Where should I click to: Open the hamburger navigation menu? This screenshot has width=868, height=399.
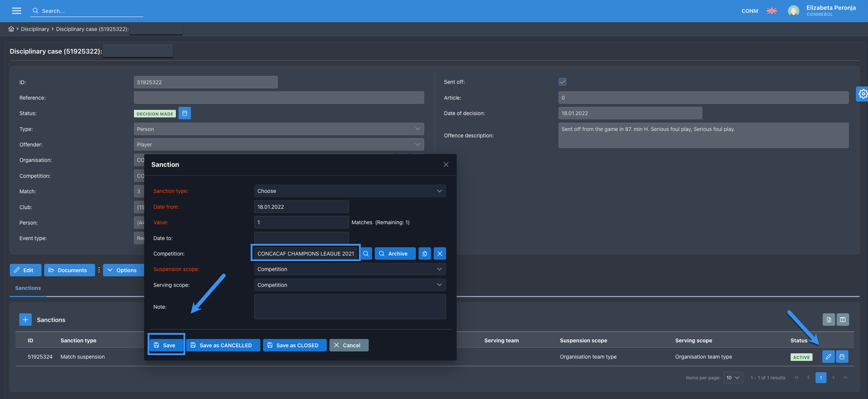click(x=16, y=11)
